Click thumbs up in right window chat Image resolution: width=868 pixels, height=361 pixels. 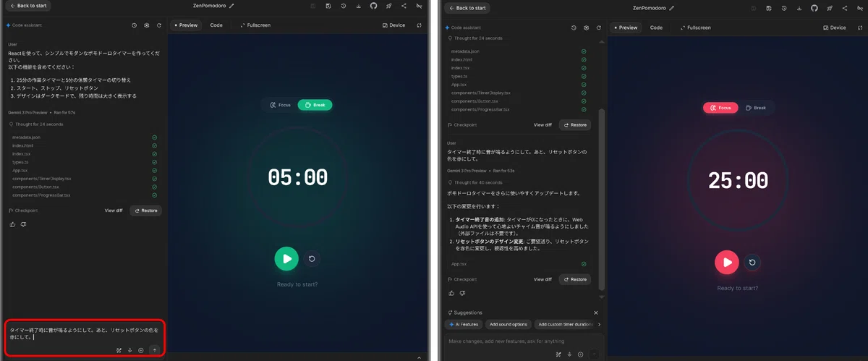pos(453,293)
